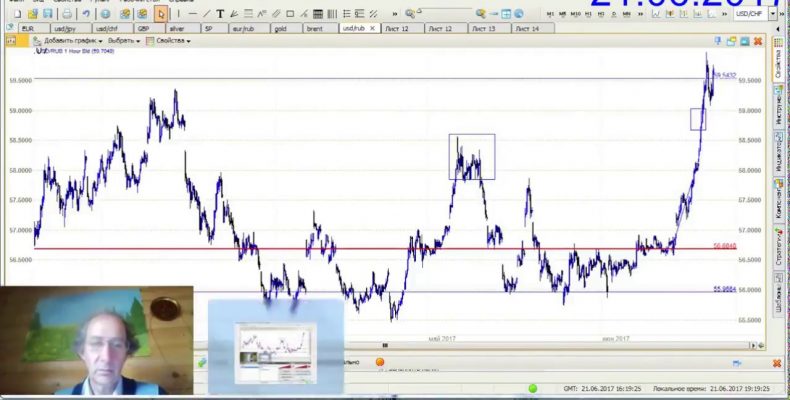
Task: Close the usd/rub tab
Action: (x=372, y=28)
